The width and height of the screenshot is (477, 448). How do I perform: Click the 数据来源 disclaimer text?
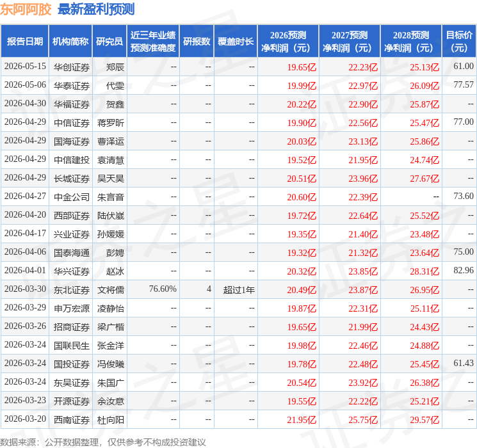point(103,442)
